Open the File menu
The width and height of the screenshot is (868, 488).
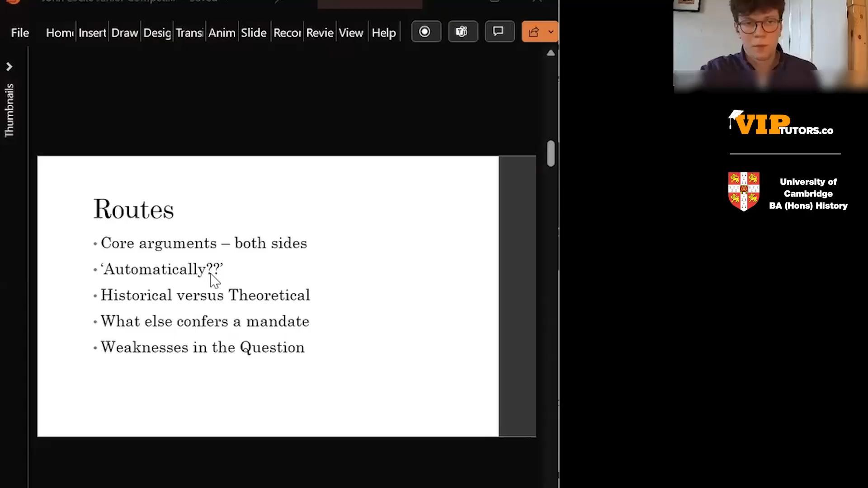pos(20,33)
